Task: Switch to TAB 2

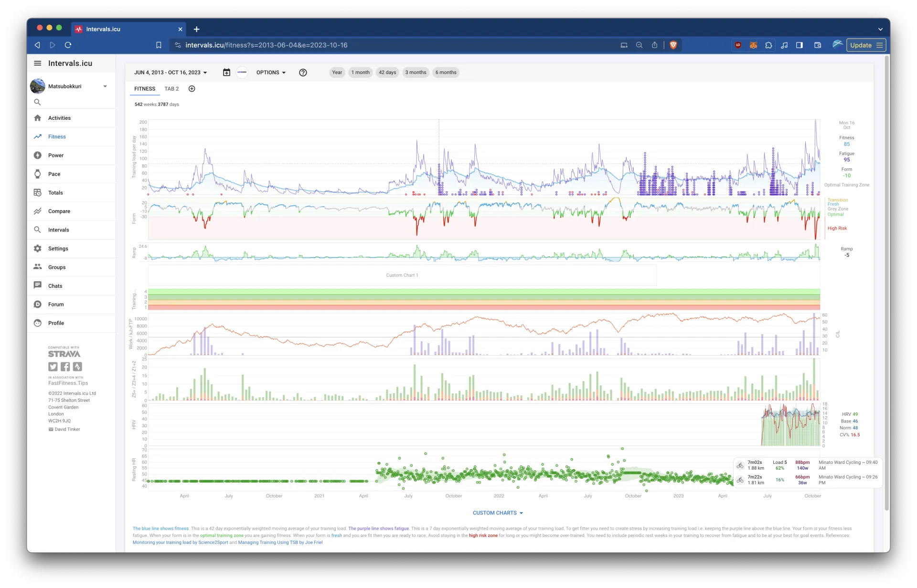Action: (171, 89)
